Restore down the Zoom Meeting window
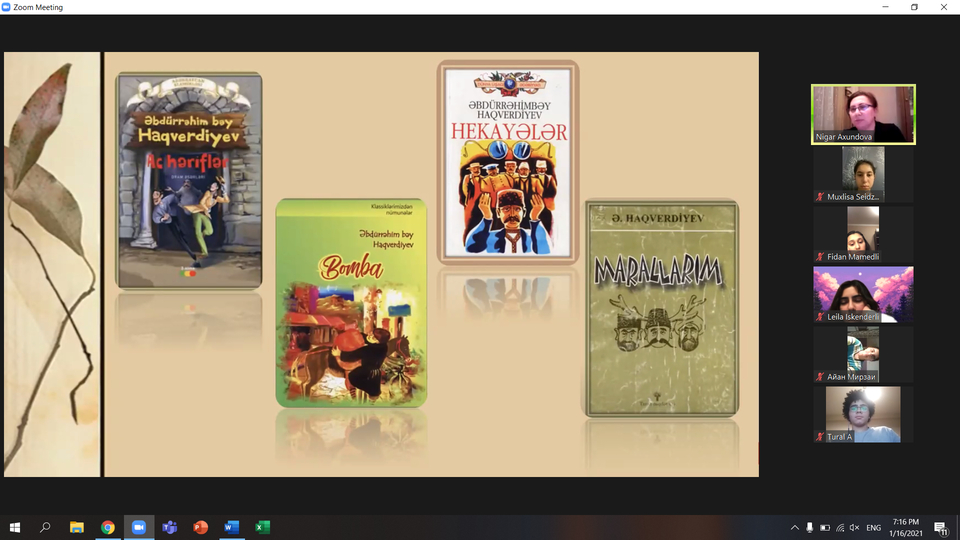This screenshot has height=540, width=960. (x=914, y=7)
